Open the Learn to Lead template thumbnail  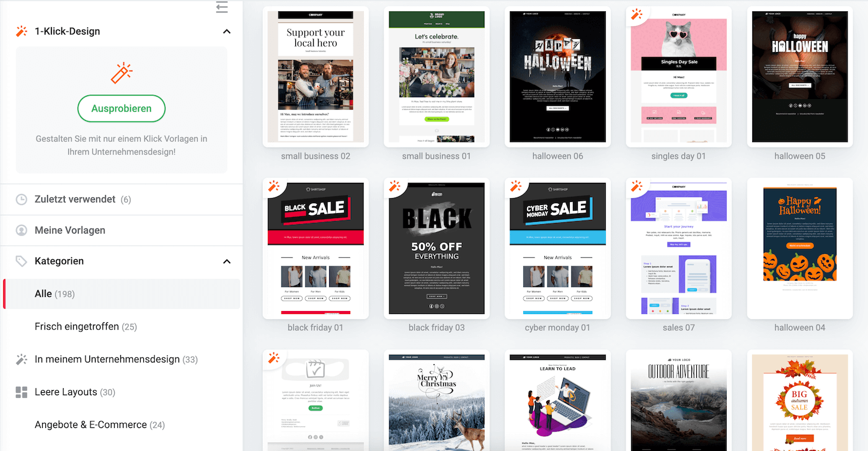coord(557,400)
